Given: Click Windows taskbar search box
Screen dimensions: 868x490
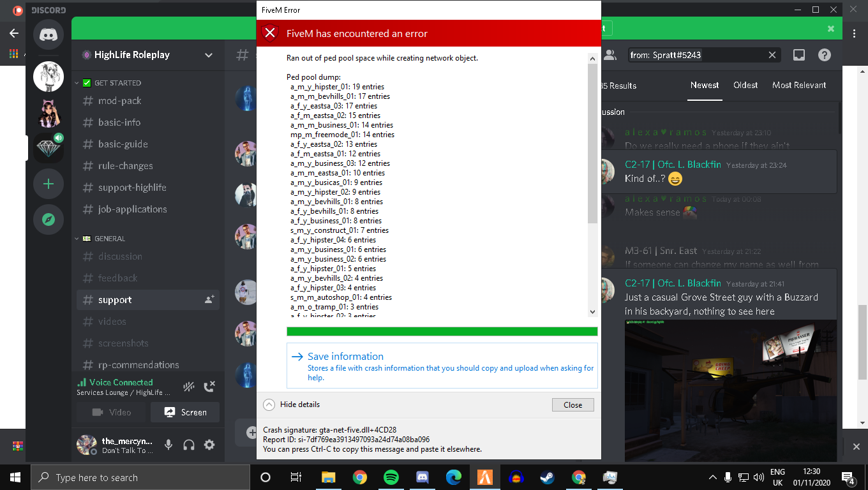Looking at the screenshot, I should pyautogui.click(x=140, y=477).
